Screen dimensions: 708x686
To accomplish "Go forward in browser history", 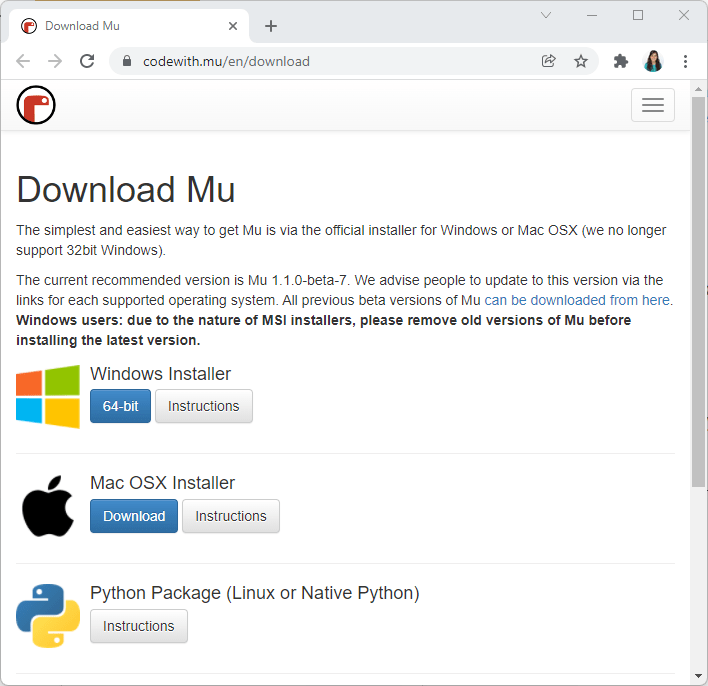I will click(x=55, y=61).
